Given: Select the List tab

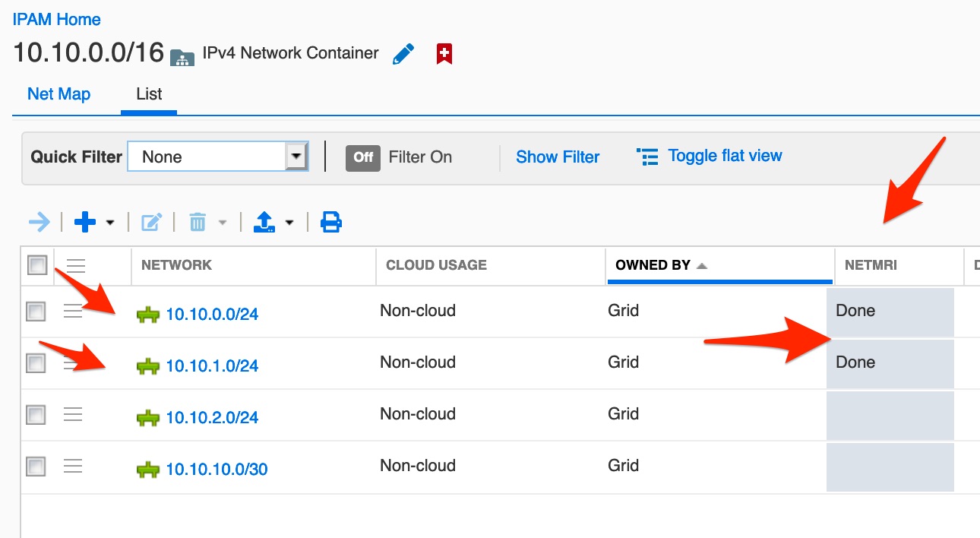Looking at the screenshot, I should point(149,94).
